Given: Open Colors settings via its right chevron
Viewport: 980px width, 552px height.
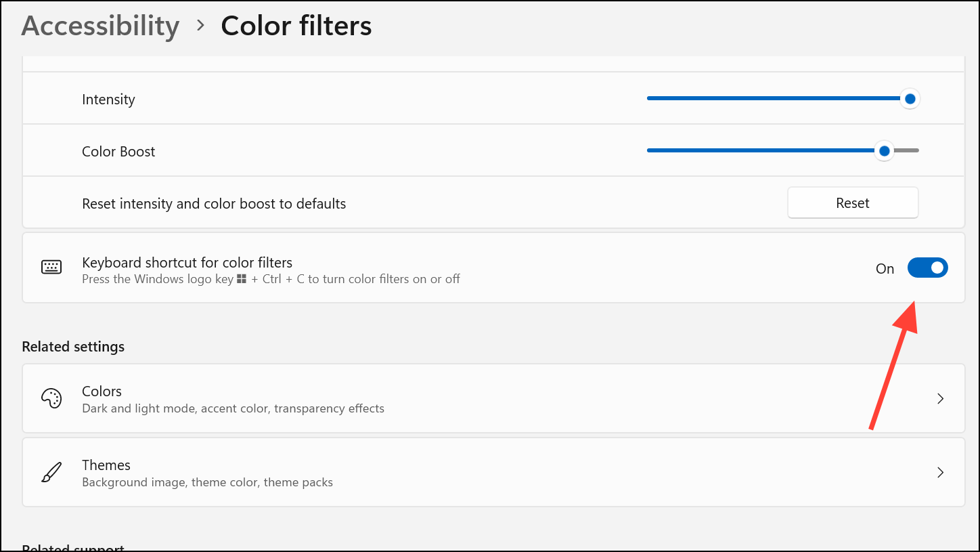Looking at the screenshot, I should [940, 399].
